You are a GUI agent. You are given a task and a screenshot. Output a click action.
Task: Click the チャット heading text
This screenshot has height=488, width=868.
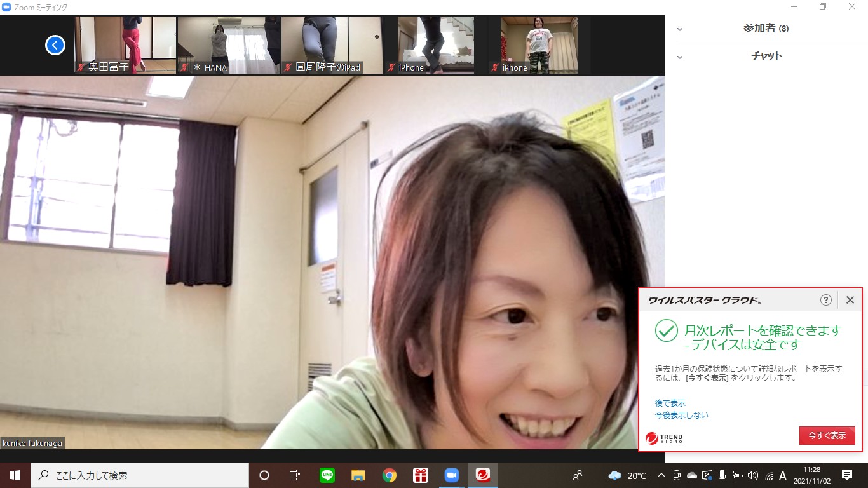(x=766, y=56)
